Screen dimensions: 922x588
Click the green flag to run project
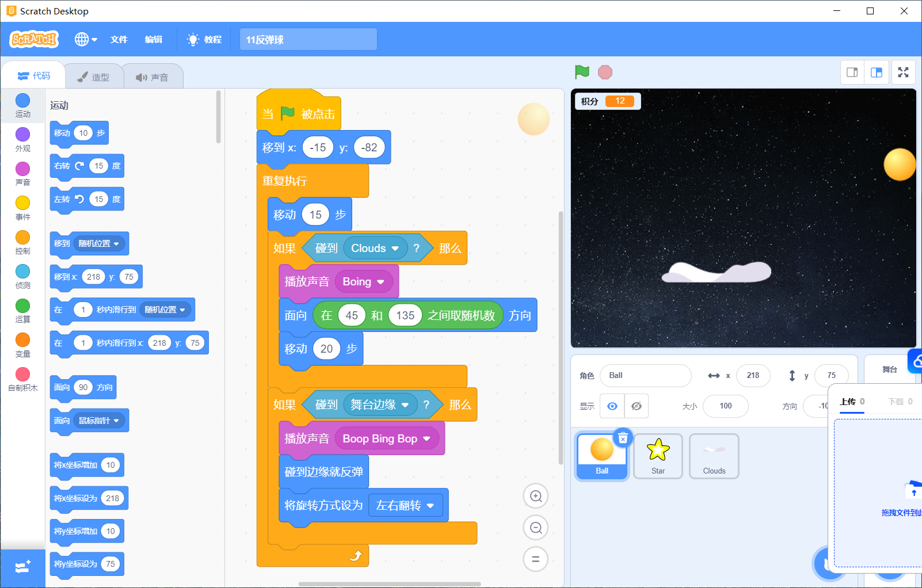coord(582,72)
